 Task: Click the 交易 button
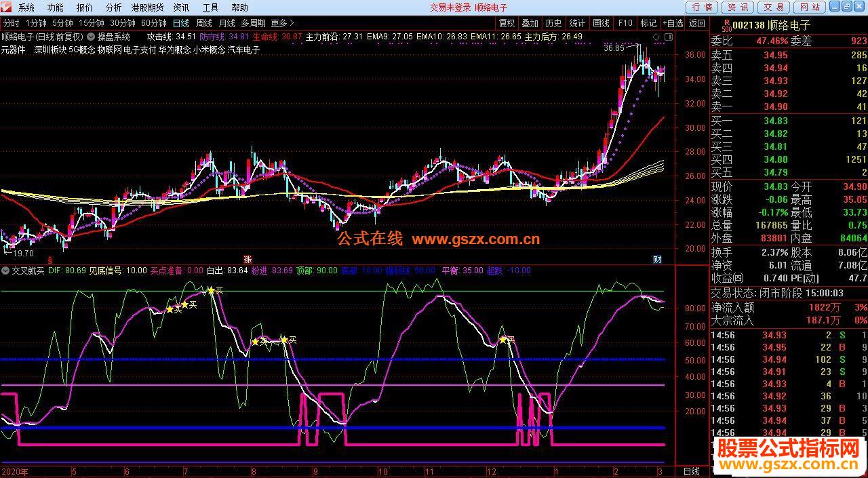(774, 7)
